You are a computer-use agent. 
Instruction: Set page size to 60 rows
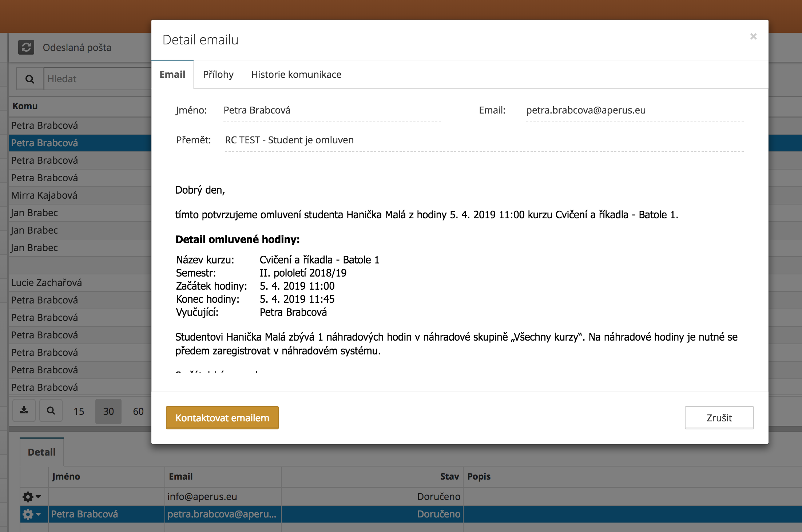(x=138, y=412)
